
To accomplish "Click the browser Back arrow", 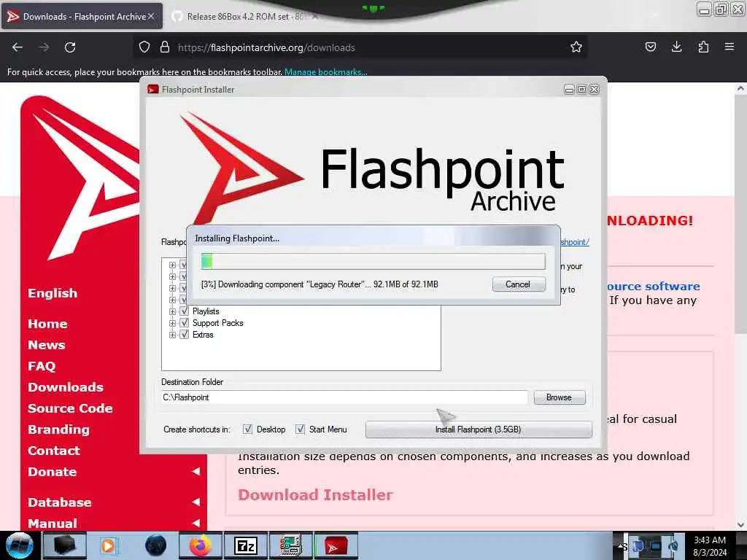I will click(x=18, y=47).
